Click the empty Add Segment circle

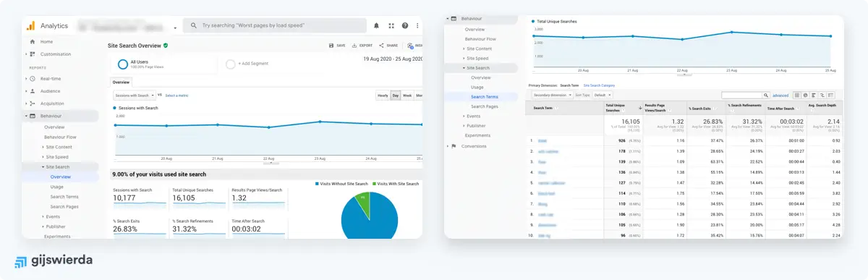click(x=231, y=64)
